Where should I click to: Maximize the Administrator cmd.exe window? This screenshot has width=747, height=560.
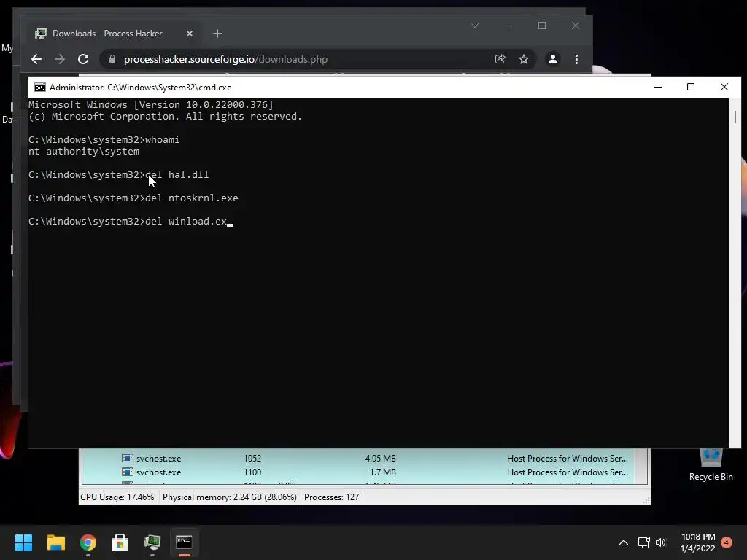point(691,87)
